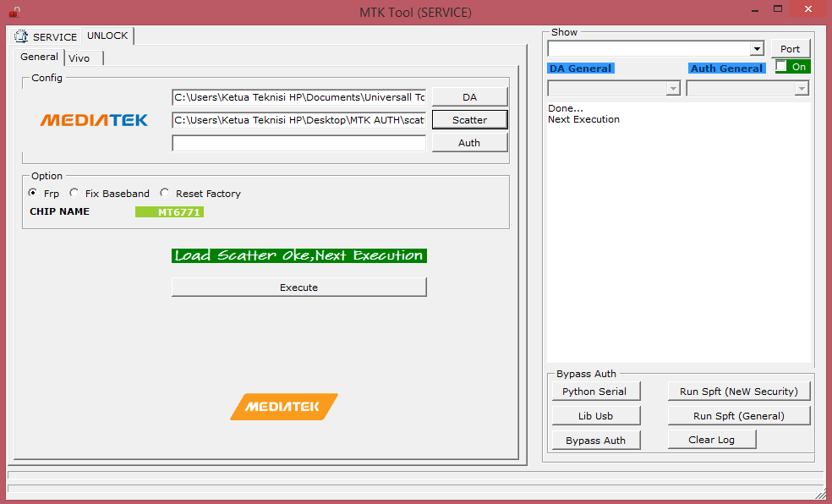Click the empty Auth path field
Viewport: 832px width, 504px height.
[x=298, y=143]
